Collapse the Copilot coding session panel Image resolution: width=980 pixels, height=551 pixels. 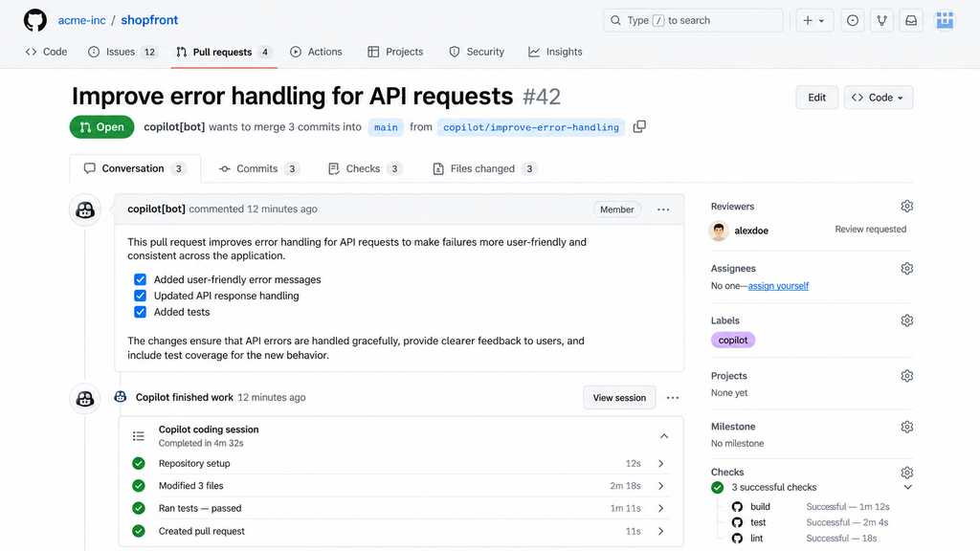point(664,436)
